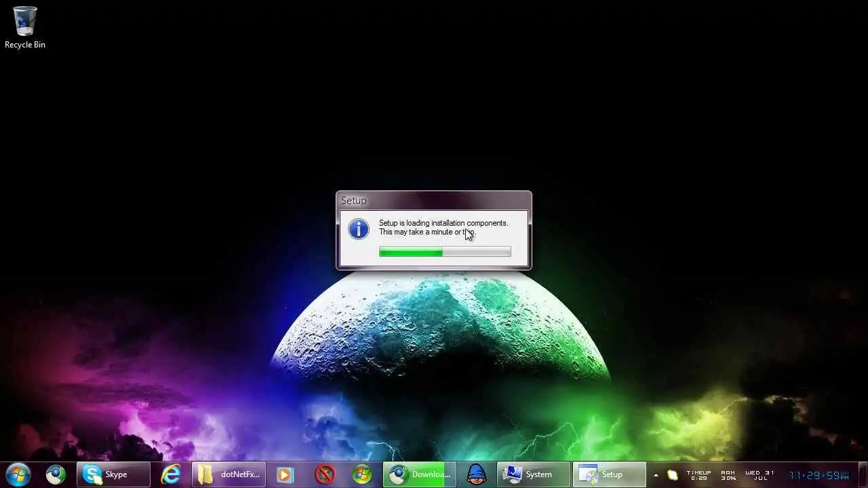This screenshot has height=488, width=868.
Task: Open the digital clock showing 11:29:59
Action: click(x=819, y=476)
